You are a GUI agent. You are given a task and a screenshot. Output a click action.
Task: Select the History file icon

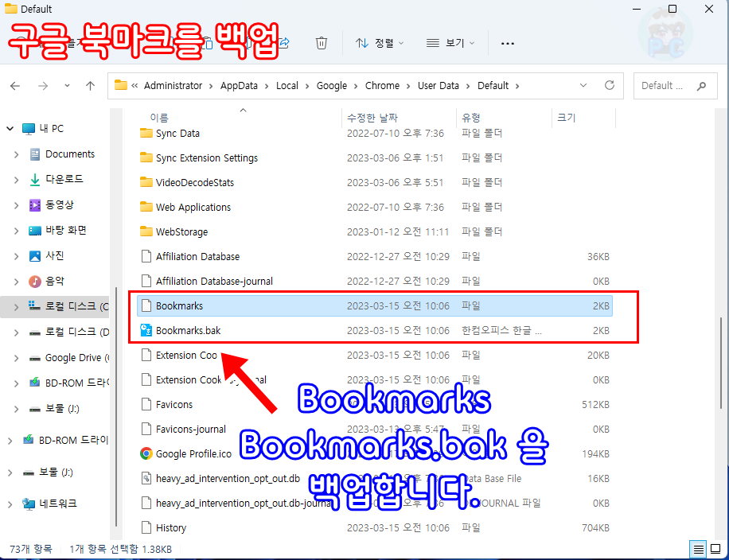(146, 527)
